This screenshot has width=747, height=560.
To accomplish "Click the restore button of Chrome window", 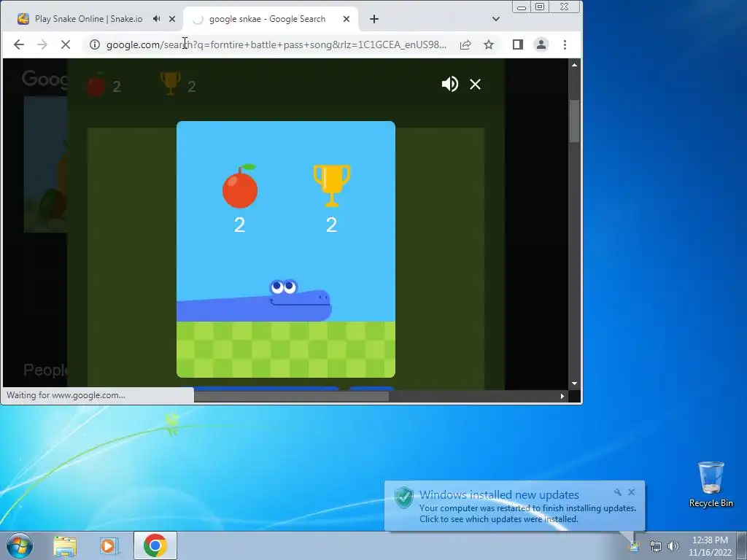I will pyautogui.click(x=540, y=7).
